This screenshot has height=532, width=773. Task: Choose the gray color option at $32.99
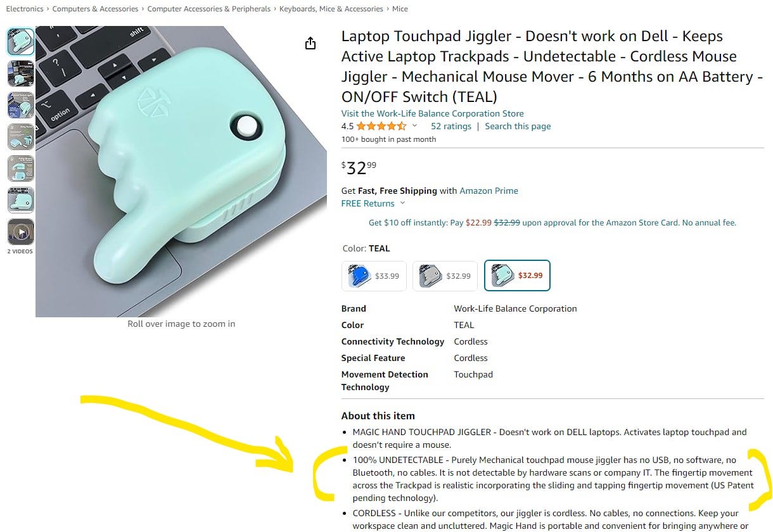coord(445,275)
